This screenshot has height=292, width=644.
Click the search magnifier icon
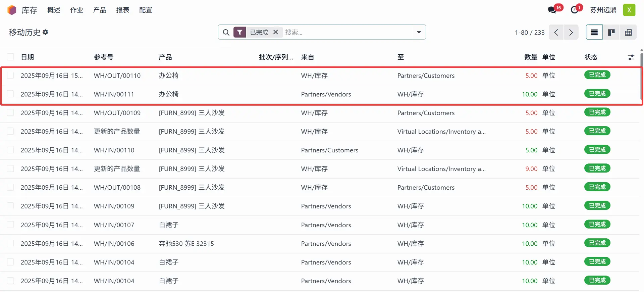pos(226,32)
